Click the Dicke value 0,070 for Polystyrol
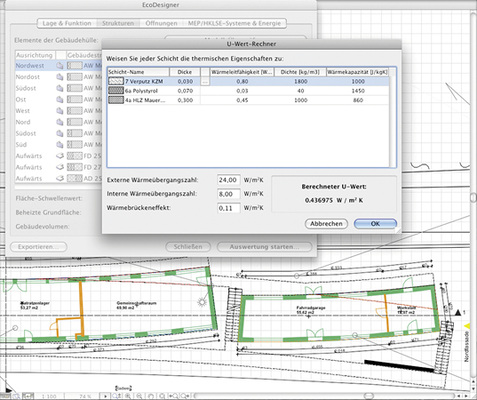477x400 pixels. point(185,91)
